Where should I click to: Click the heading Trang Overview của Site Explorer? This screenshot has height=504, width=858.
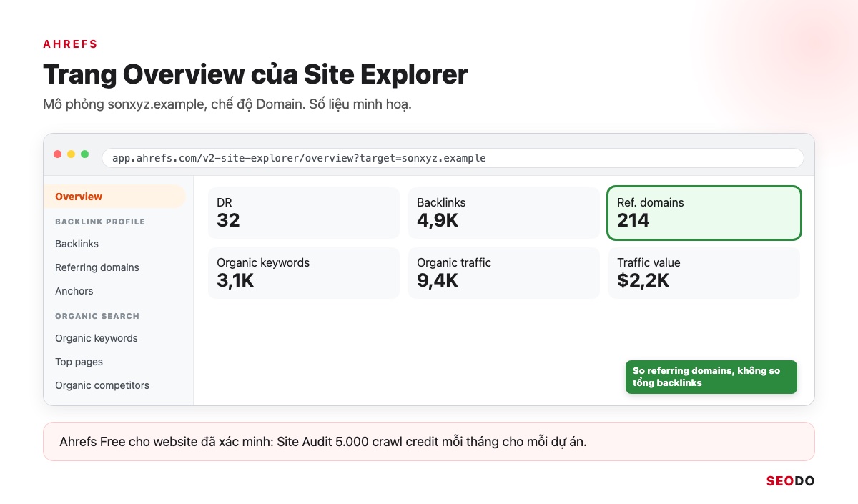coord(255,74)
